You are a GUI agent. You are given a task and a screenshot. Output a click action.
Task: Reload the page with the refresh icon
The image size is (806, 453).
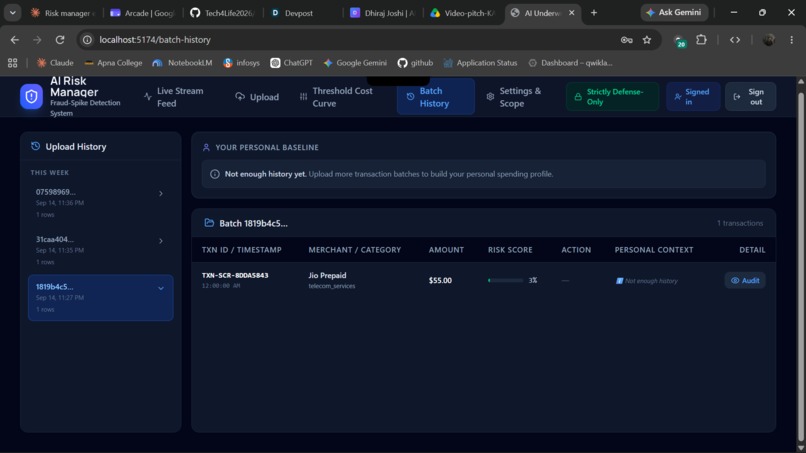click(60, 40)
